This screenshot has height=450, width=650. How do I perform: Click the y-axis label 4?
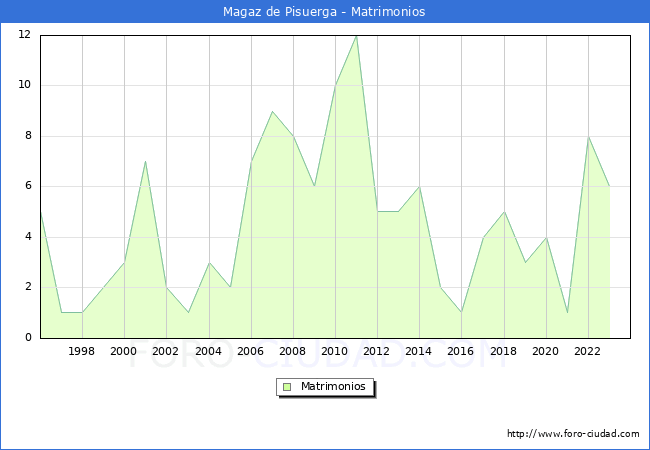(x=27, y=237)
